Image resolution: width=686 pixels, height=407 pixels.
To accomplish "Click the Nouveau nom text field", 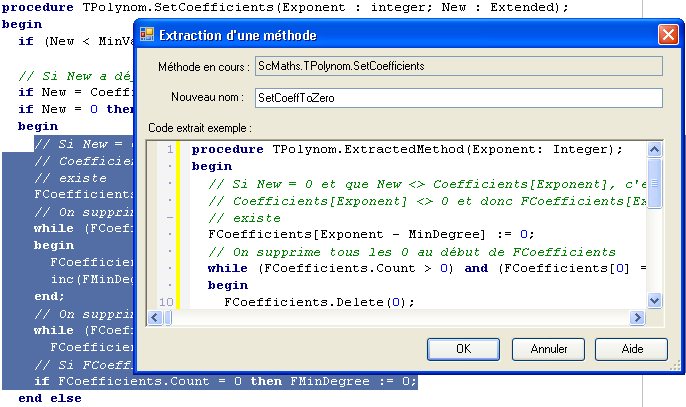I will pos(459,98).
